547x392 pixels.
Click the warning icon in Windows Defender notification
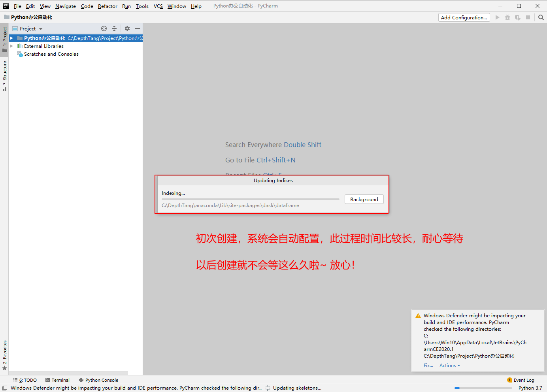coord(418,316)
